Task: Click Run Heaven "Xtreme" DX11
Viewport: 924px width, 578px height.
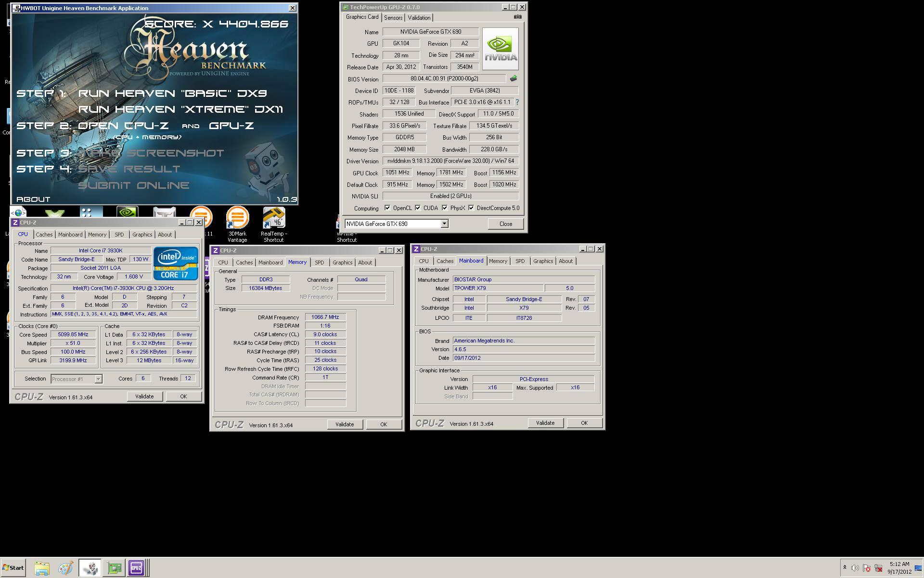Action: (x=181, y=109)
